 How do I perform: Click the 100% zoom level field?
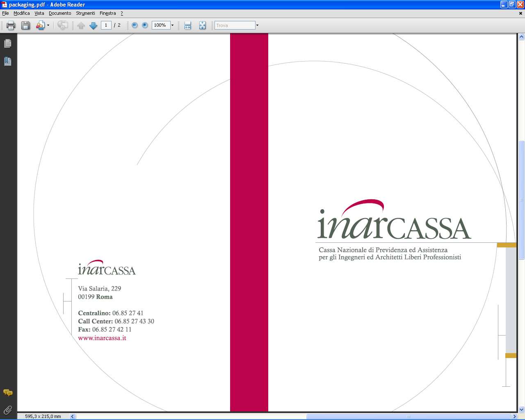161,25
